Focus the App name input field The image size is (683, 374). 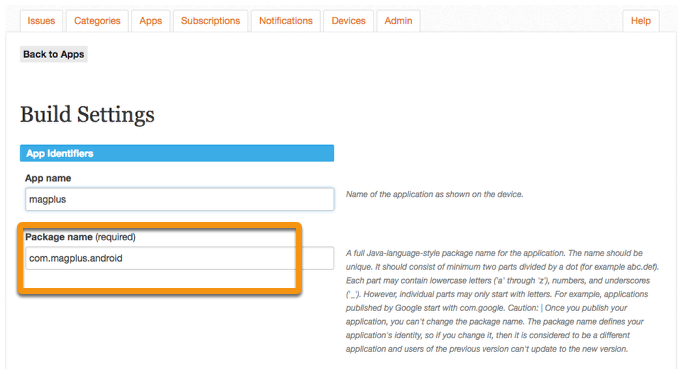click(179, 199)
